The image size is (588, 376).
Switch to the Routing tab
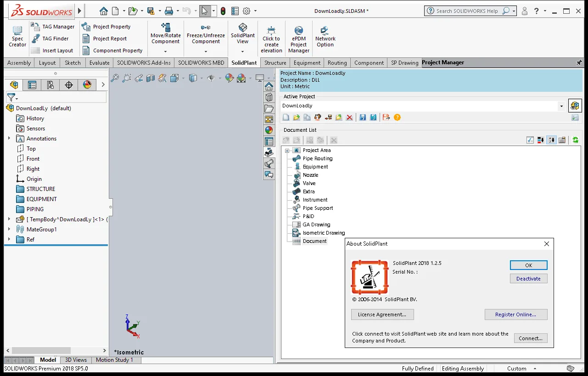pos(337,63)
